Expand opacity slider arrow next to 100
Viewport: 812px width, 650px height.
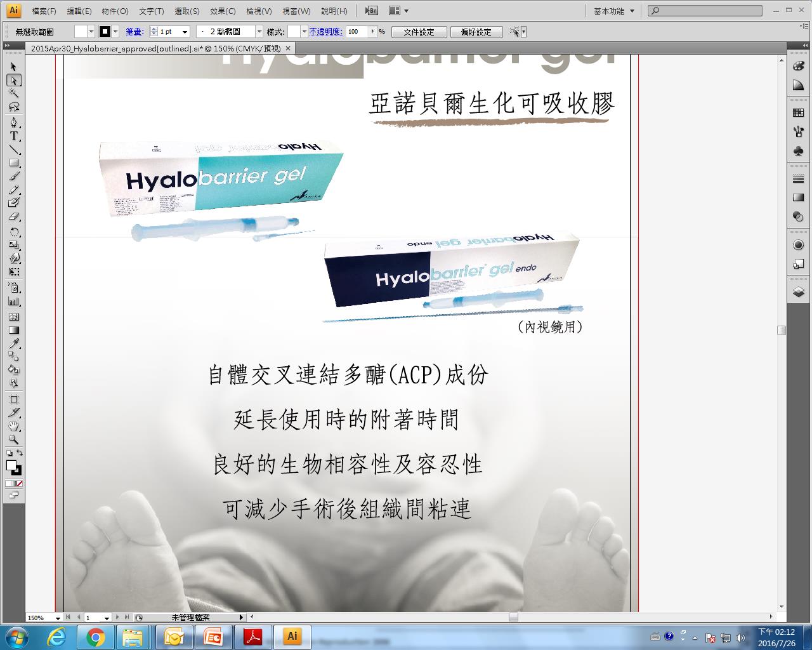tap(372, 32)
